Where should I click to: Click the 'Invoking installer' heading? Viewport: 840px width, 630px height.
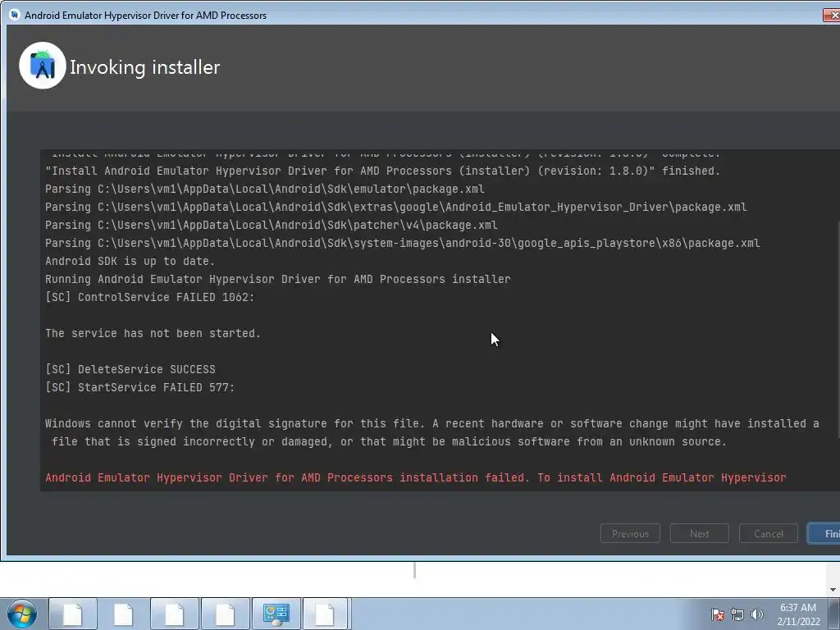[144, 67]
